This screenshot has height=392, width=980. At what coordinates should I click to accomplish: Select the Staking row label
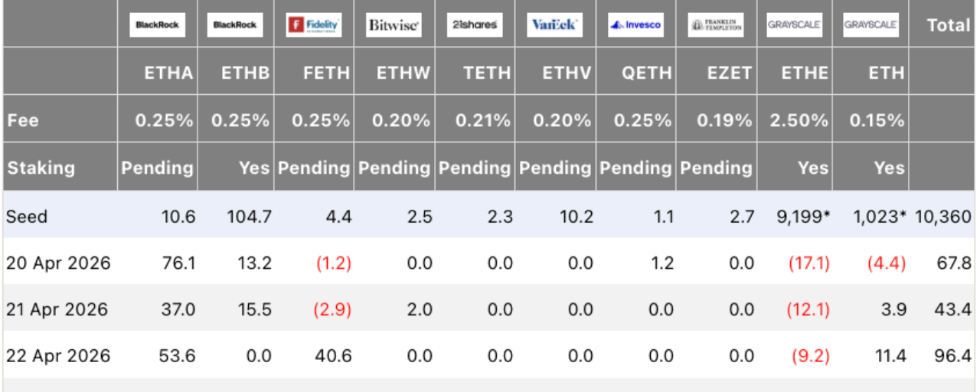click(41, 168)
